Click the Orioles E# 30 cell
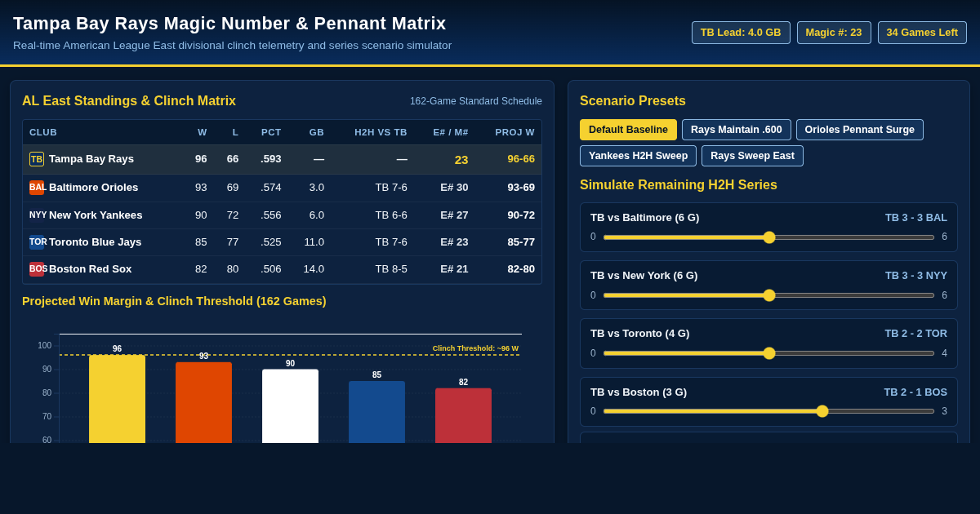The height and width of the screenshot is (514, 980). (x=454, y=188)
